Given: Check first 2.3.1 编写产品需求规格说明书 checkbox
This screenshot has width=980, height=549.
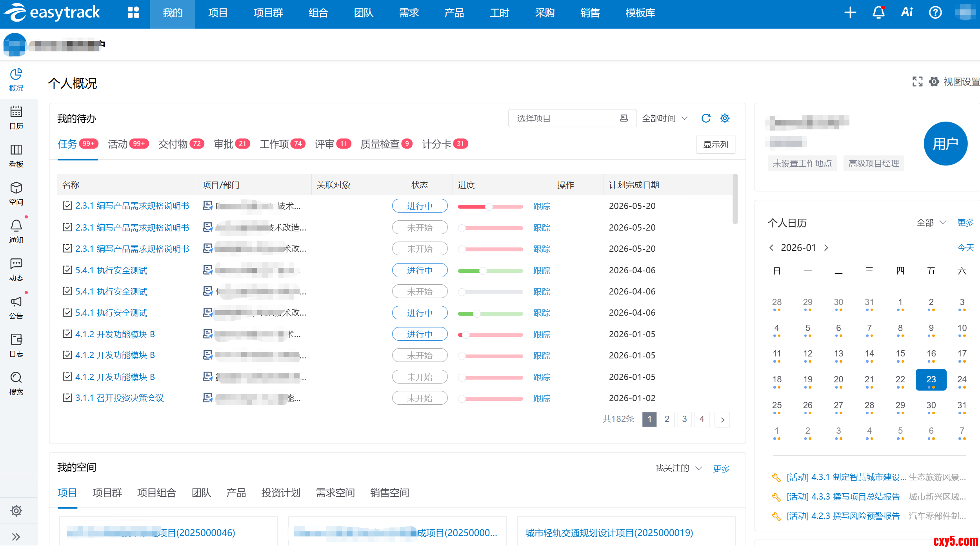Looking at the screenshot, I should click(67, 206).
